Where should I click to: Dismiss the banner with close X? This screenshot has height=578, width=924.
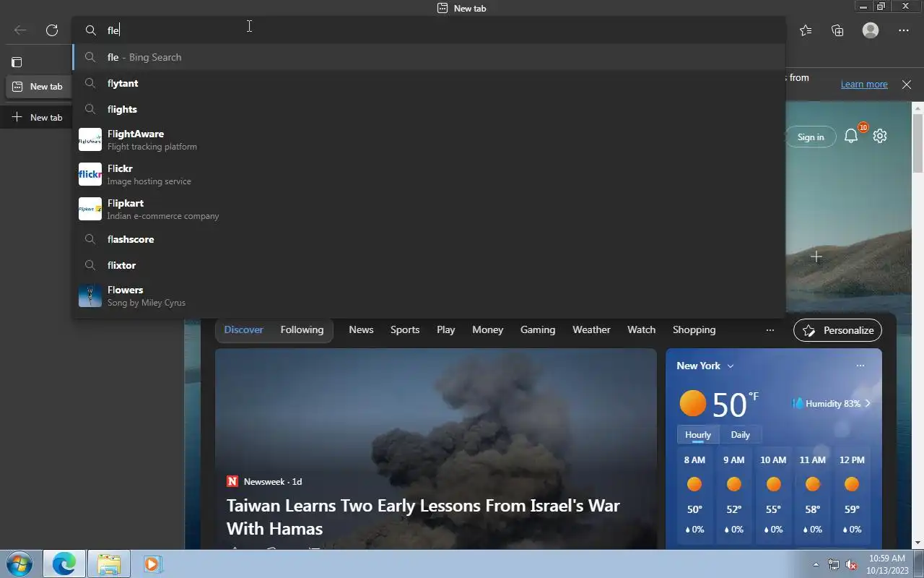pos(907,85)
